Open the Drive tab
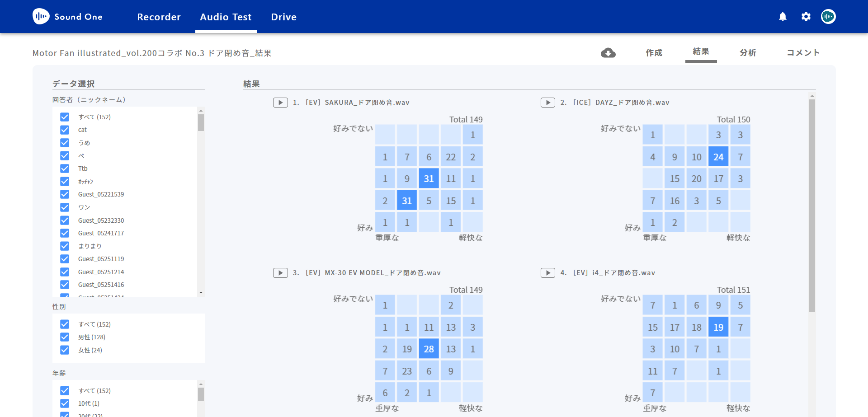Viewport: 868px width, 417px height. (x=284, y=17)
